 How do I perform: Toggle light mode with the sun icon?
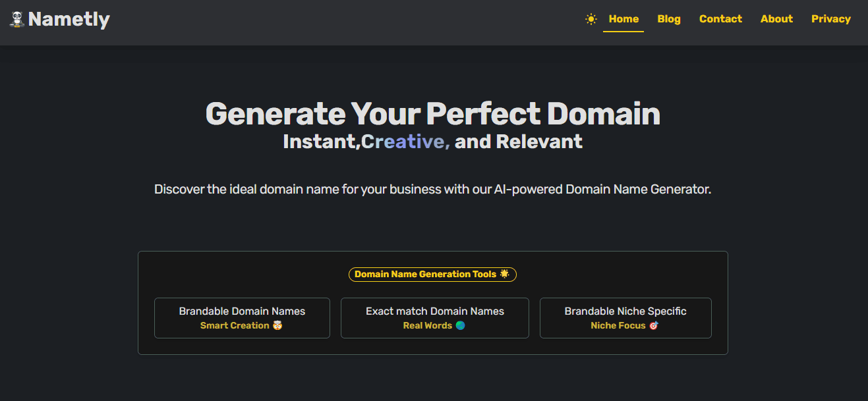[x=591, y=19]
